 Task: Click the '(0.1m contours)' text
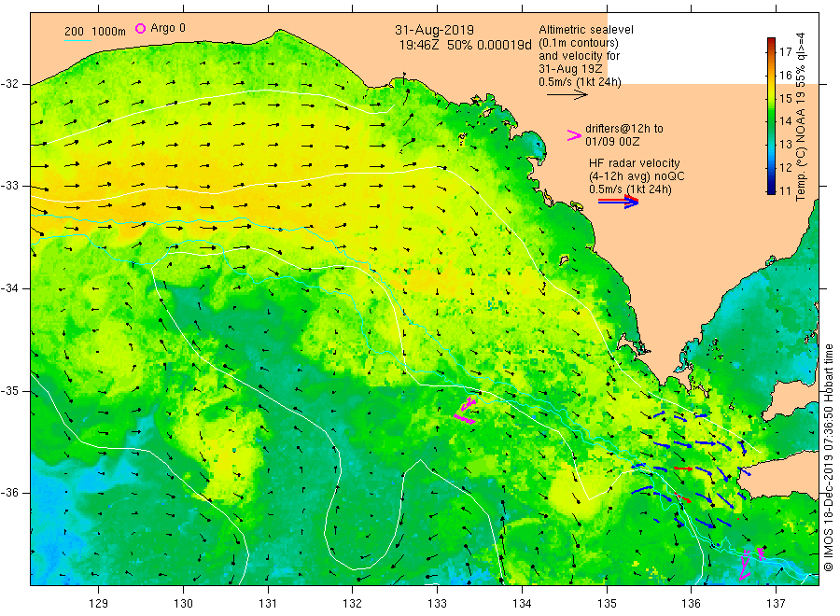(579, 43)
